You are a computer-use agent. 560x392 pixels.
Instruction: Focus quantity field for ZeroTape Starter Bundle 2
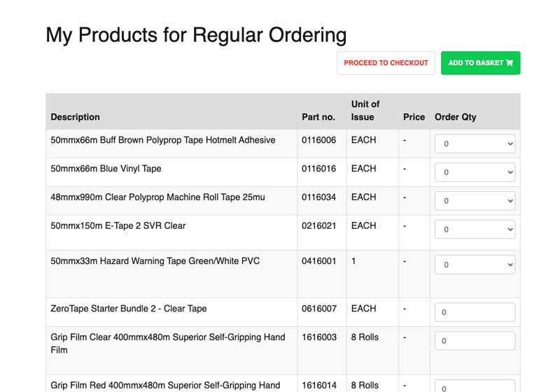click(475, 312)
